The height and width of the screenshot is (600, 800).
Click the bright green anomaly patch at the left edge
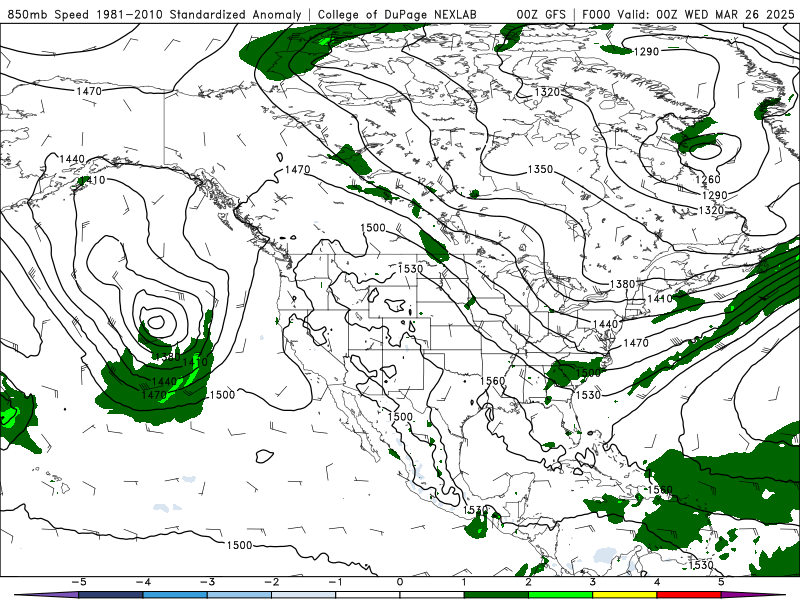[x=9, y=416]
